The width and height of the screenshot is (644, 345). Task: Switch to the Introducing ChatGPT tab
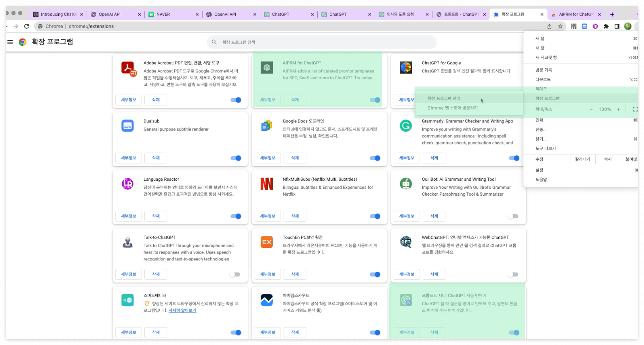pos(58,14)
